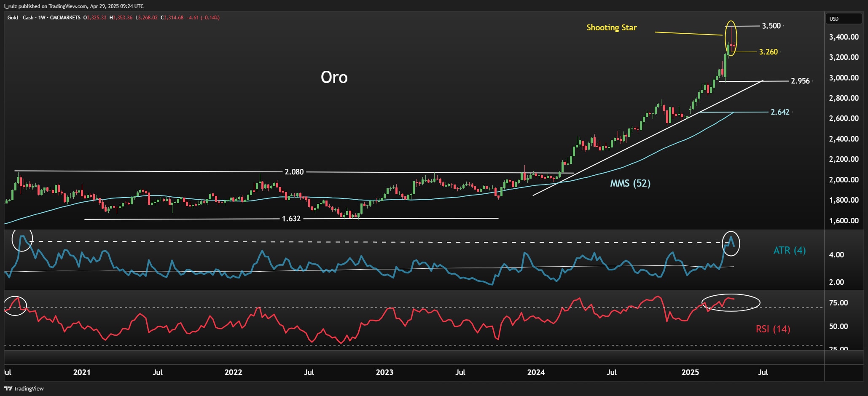The width and height of the screenshot is (868, 396).
Task: Click 4.00 on the ATR scale
Action: (836, 255)
